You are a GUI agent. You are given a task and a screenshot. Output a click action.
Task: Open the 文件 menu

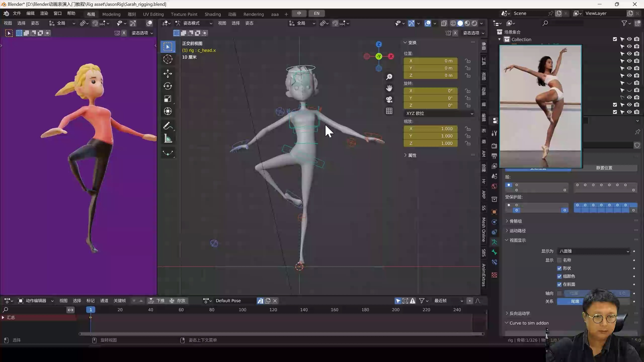(17, 13)
